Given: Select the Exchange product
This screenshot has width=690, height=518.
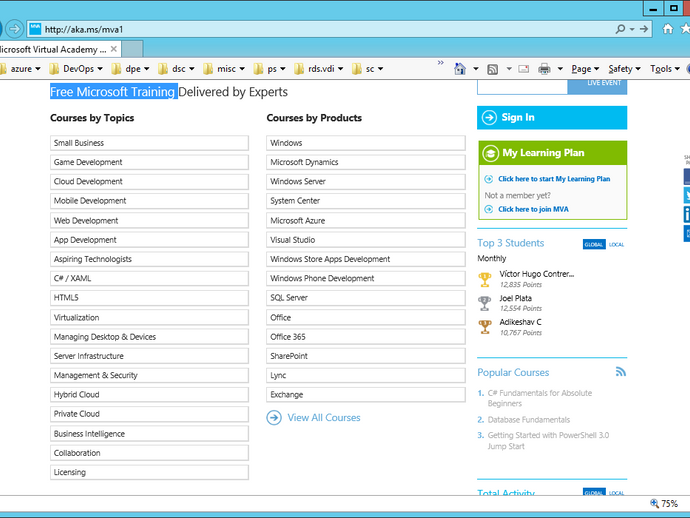Looking at the screenshot, I should click(366, 395).
